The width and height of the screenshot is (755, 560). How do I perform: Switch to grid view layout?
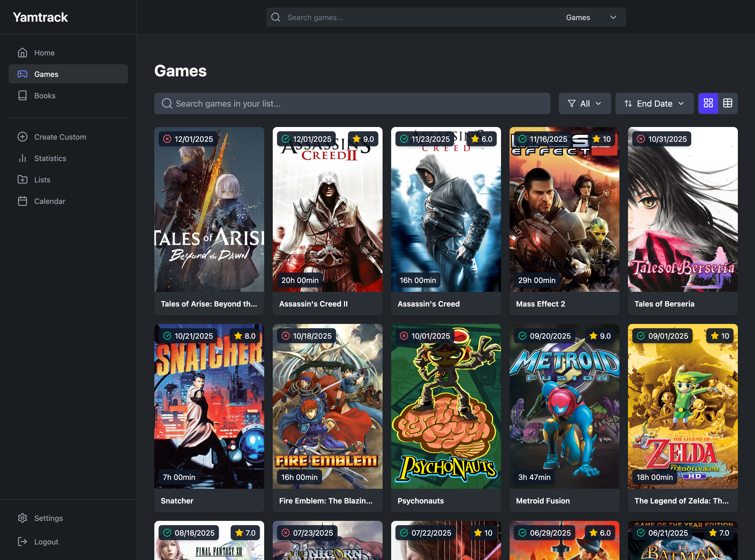708,103
